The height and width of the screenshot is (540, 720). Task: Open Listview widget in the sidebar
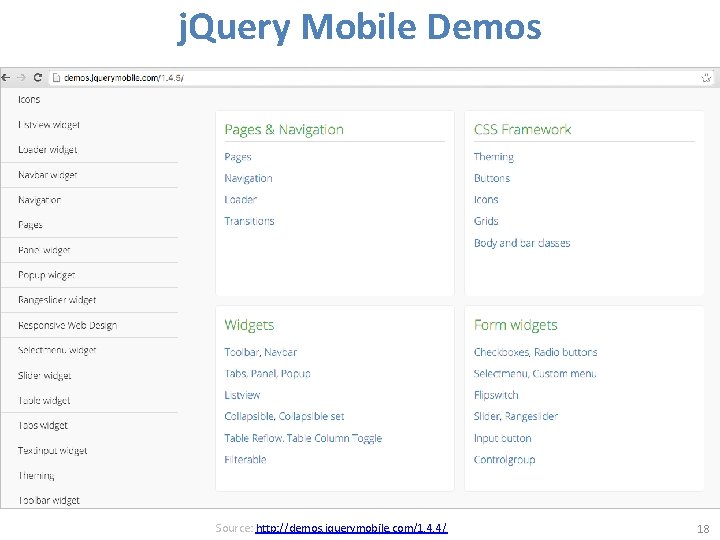click(x=49, y=124)
